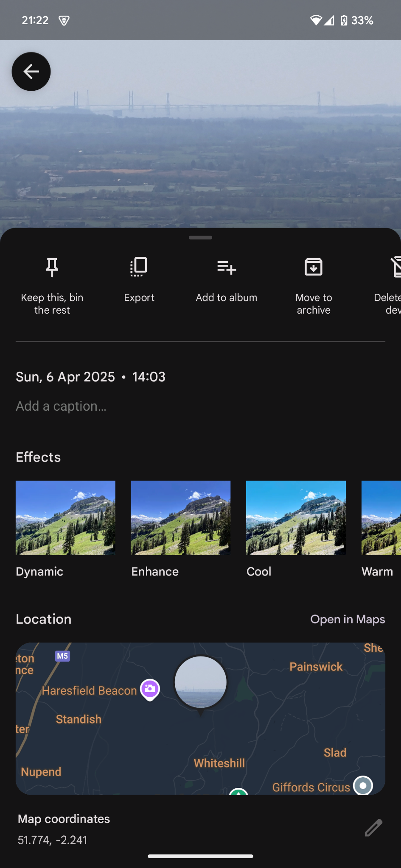401x868 pixels.
Task: Tap the battery status icon
Action: pyautogui.click(x=344, y=20)
